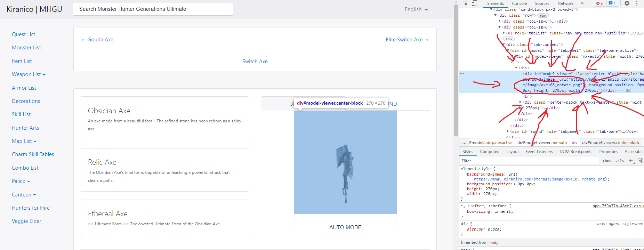644x250 pixels.
Task: Open the Canteen dropdown in sidebar
Action: click(x=24, y=195)
